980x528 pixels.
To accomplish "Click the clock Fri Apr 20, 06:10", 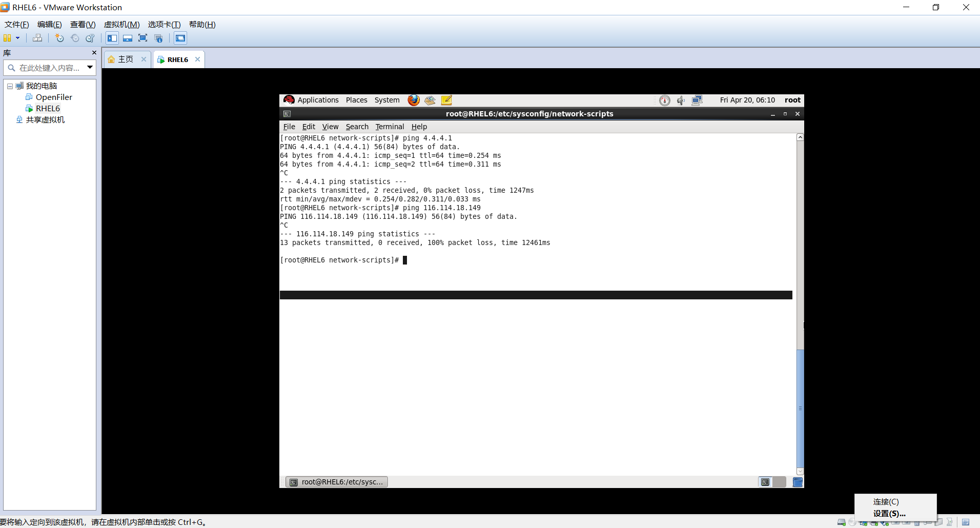I will click(747, 100).
